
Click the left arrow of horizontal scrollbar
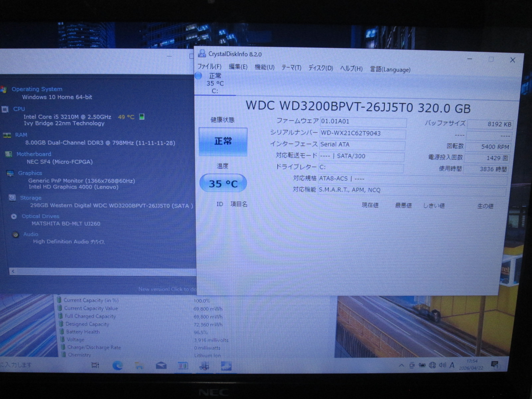(13, 272)
